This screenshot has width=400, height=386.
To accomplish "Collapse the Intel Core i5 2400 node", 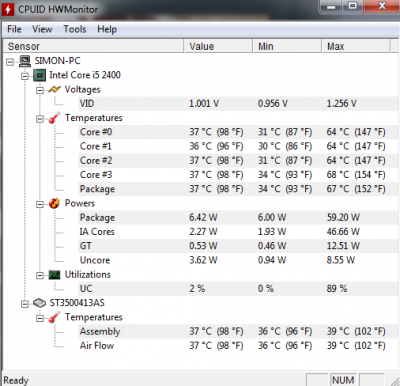I will coord(25,76).
